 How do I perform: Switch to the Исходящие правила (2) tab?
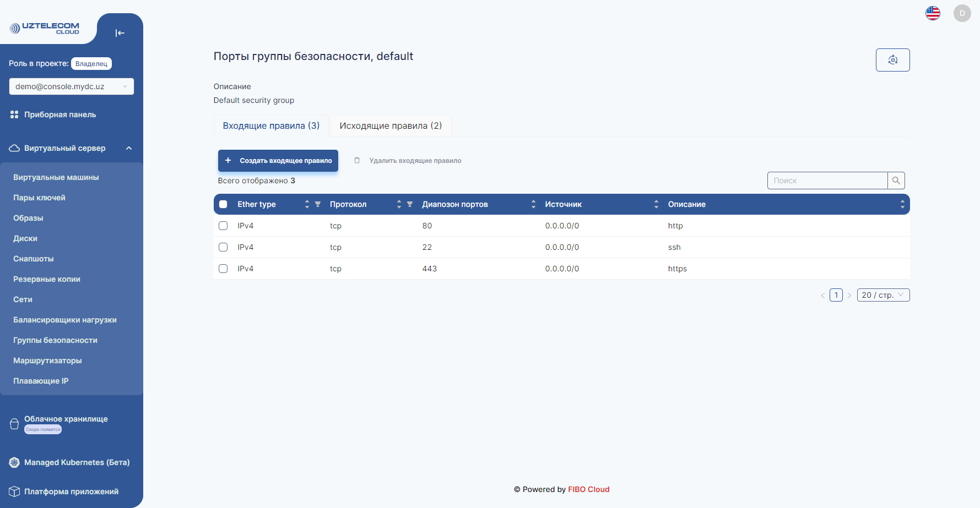[x=391, y=125]
